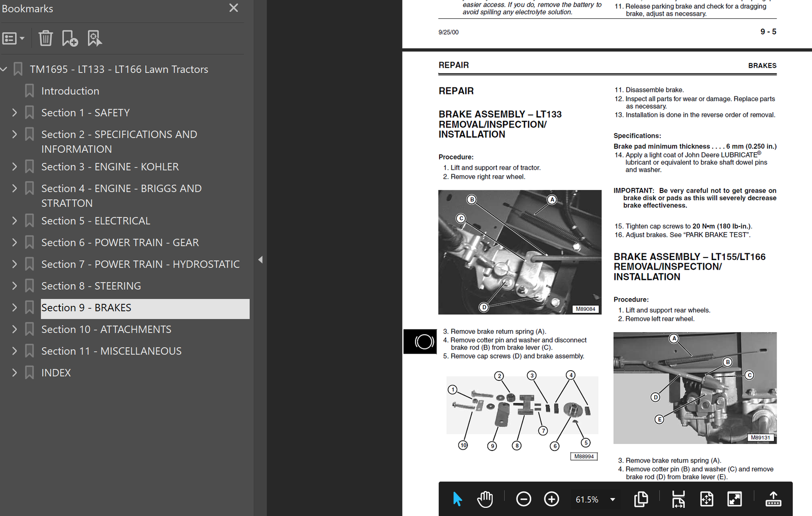This screenshot has height=516, width=812.
Task: Expand Section 2 - SPECIFICATIONS AND INFORMATION
Action: pyautogui.click(x=14, y=135)
